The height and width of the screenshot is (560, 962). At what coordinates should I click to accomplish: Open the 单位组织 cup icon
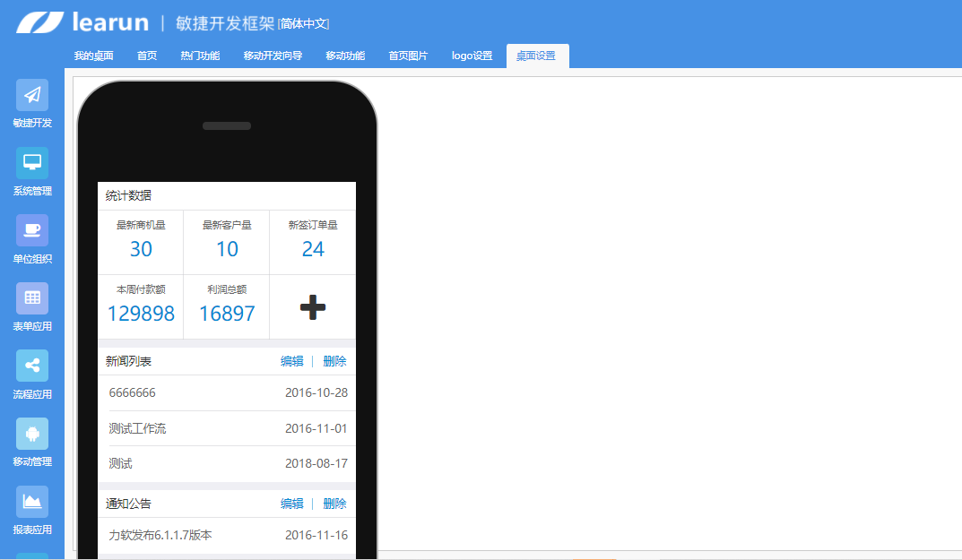point(32,230)
